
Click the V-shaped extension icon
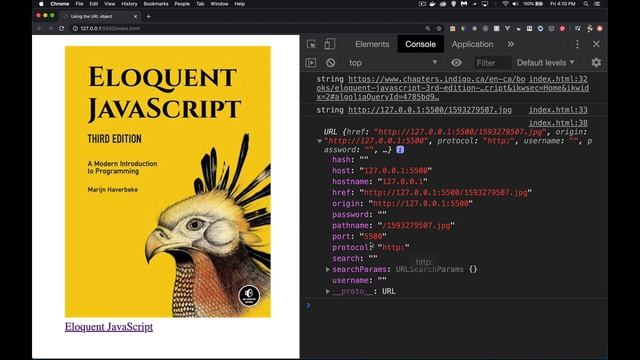pyautogui.click(x=507, y=29)
